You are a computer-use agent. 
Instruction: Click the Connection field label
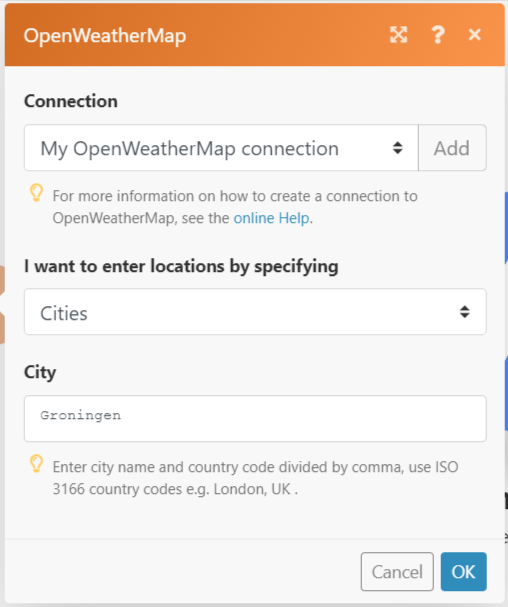[71, 101]
